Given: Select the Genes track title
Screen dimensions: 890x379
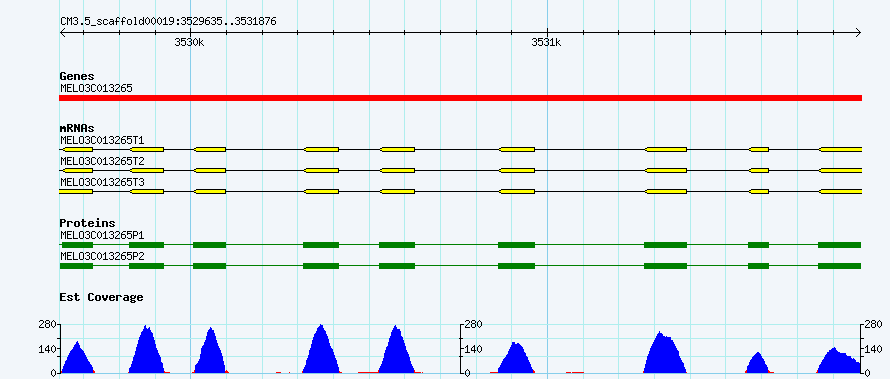Looking at the screenshot, I should click(x=77, y=76).
